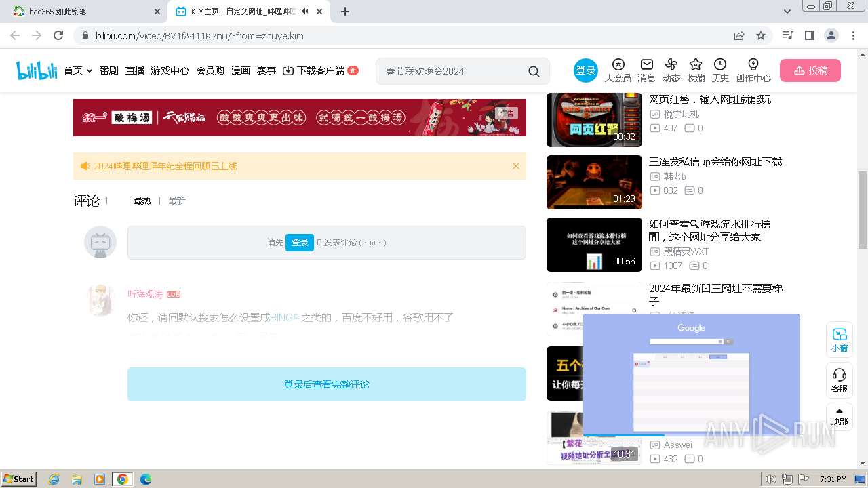Open Chrome three-dot menu

853,35
